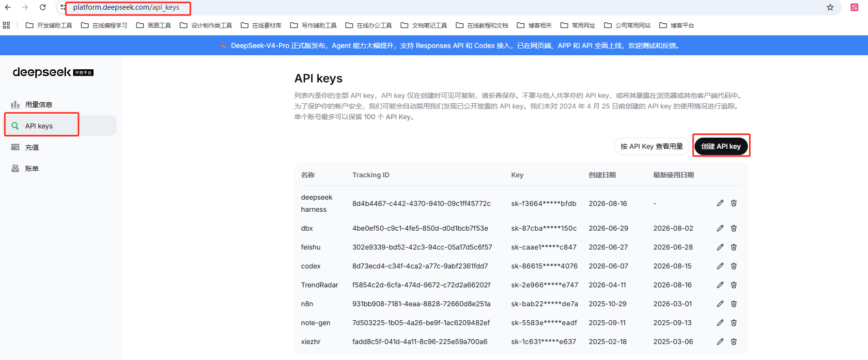The height and width of the screenshot is (360, 868).
Task: Delete the n8n API key
Action: pyautogui.click(x=734, y=304)
